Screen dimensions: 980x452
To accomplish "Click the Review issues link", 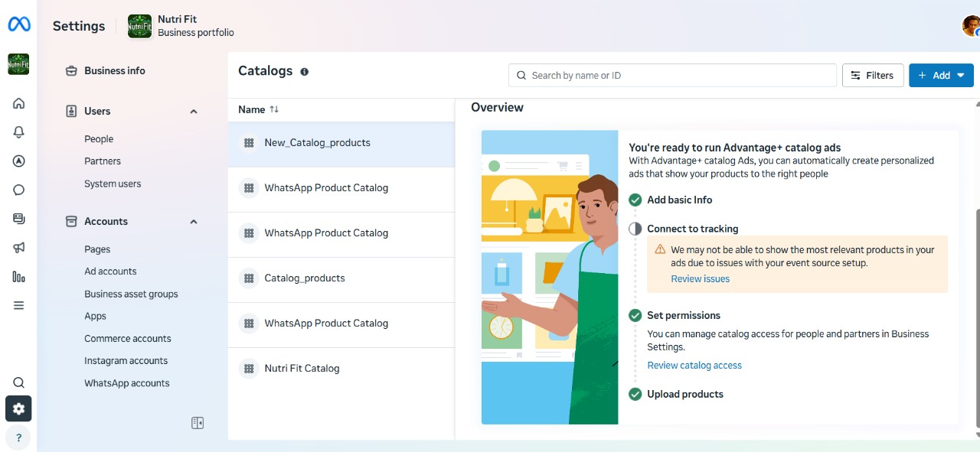I will (x=700, y=279).
